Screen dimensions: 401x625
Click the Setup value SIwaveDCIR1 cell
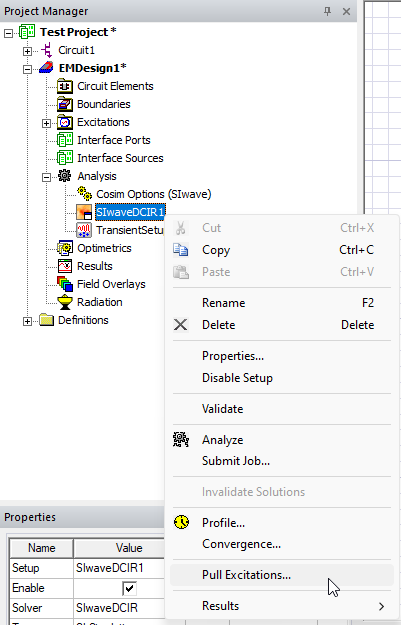click(119, 568)
